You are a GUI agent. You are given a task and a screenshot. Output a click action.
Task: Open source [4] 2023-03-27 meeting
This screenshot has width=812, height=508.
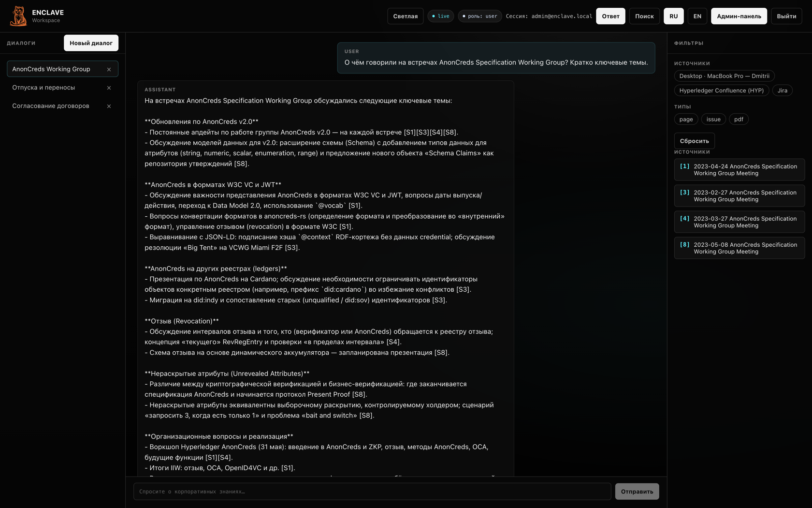pyautogui.click(x=739, y=222)
